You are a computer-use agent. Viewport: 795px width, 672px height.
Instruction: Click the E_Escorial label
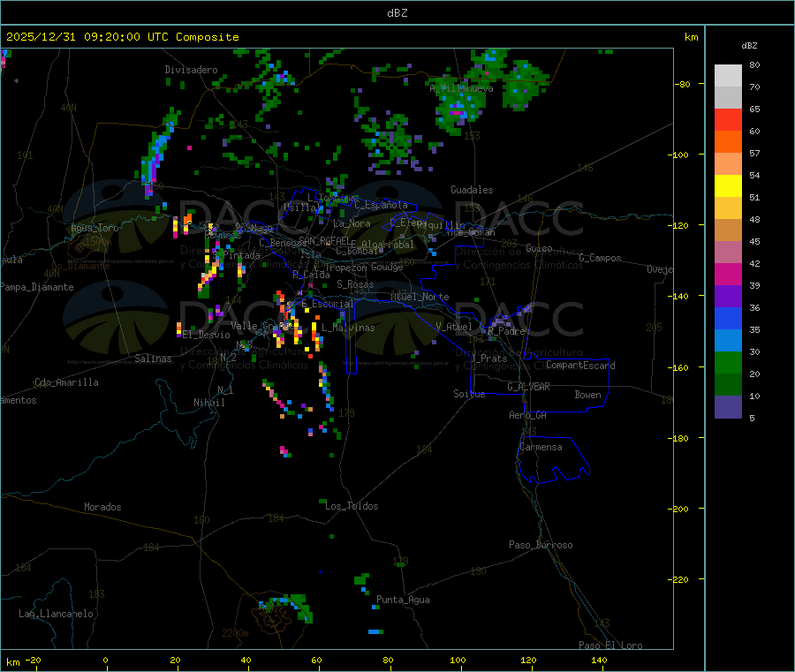[x=328, y=304]
